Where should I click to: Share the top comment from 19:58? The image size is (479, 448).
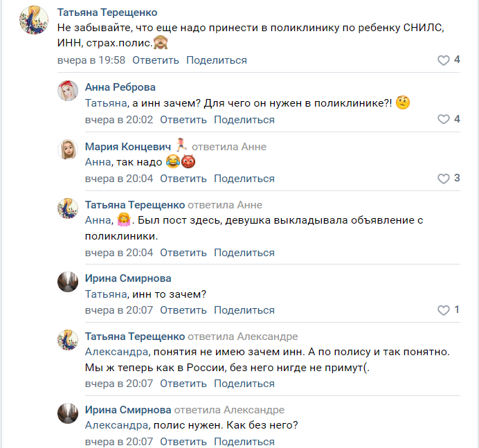(x=217, y=60)
